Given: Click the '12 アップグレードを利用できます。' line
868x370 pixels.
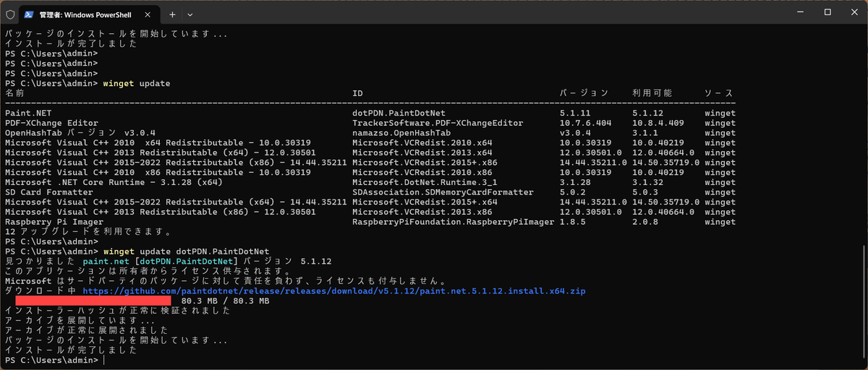Looking at the screenshot, I should pyautogui.click(x=88, y=232).
